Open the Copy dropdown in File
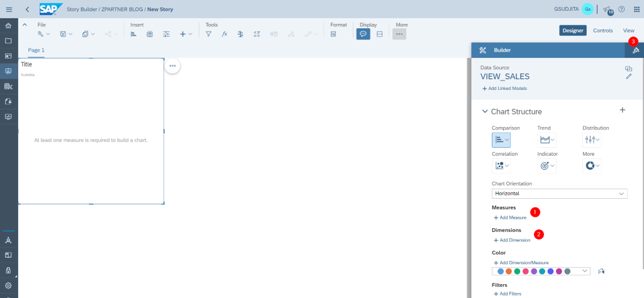Image resolution: width=644 pixels, height=298 pixels. pyautogui.click(x=88, y=35)
